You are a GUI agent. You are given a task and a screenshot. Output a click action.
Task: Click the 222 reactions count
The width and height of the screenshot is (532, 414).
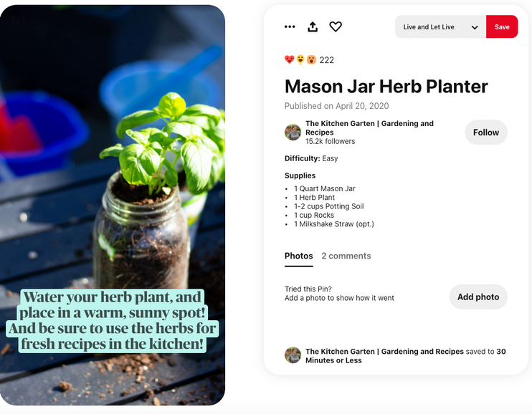tap(326, 60)
